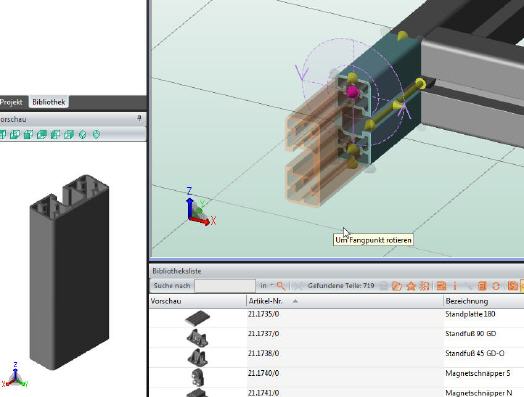Click the orange floppy-disk save icon in library toolbar
The image size is (524, 397).
pyautogui.click(x=441, y=286)
